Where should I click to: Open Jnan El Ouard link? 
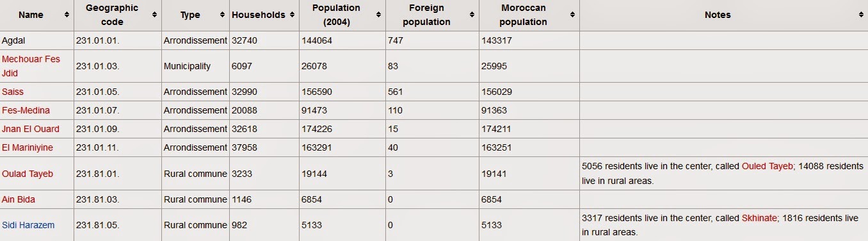[31, 129]
